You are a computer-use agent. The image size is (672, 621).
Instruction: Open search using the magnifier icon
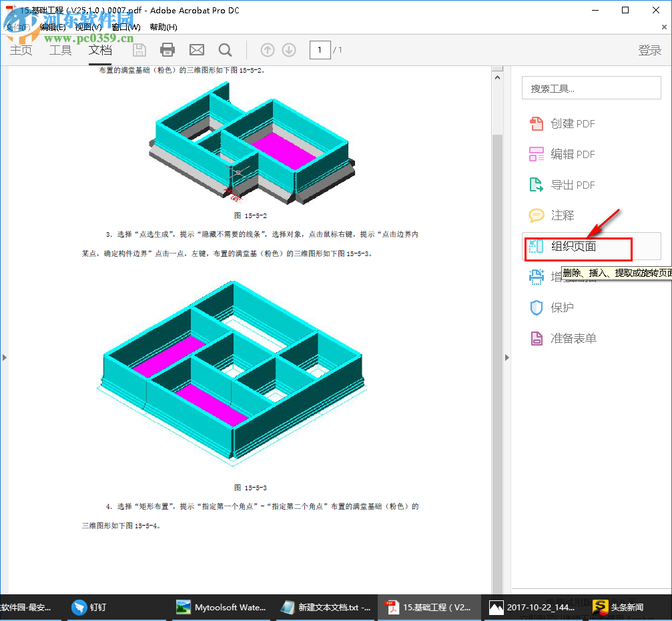[x=225, y=49]
